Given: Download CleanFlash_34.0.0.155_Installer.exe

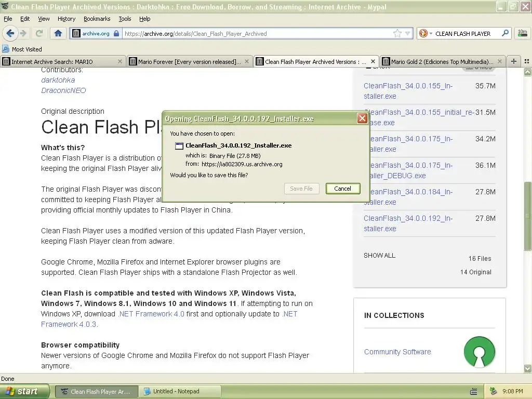Looking at the screenshot, I should click(x=408, y=91).
